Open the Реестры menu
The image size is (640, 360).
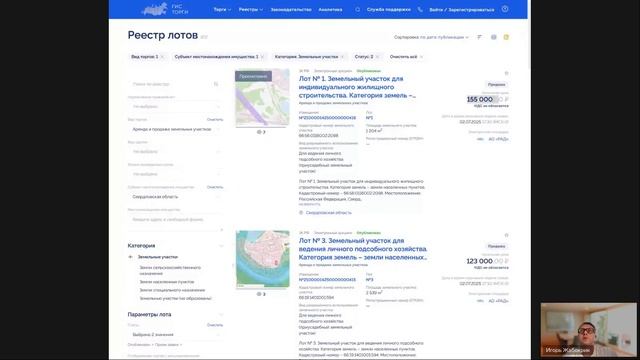251,9
